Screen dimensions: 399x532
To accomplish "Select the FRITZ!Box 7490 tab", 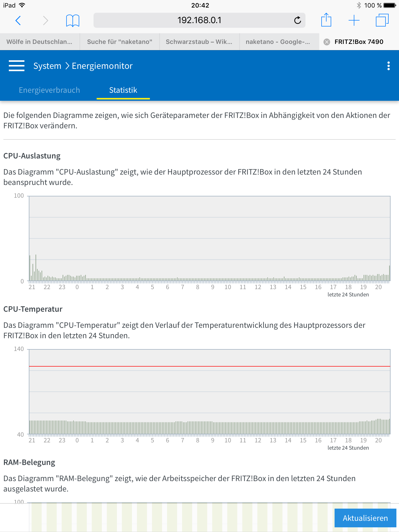I will 359,42.
